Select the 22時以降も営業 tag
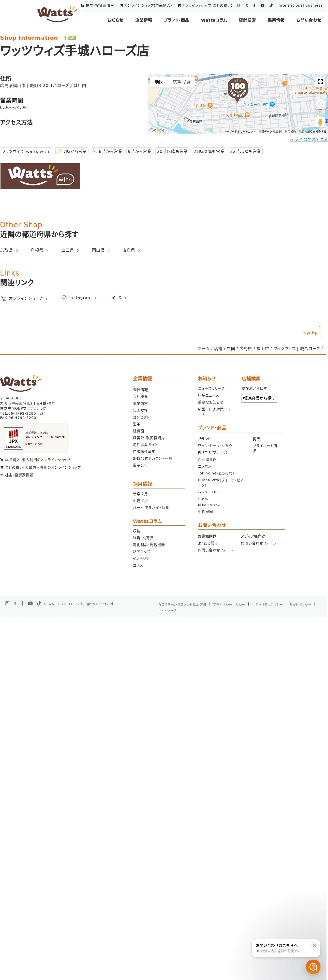Viewport: 328px width, 980px height. [x=246, y=151]
